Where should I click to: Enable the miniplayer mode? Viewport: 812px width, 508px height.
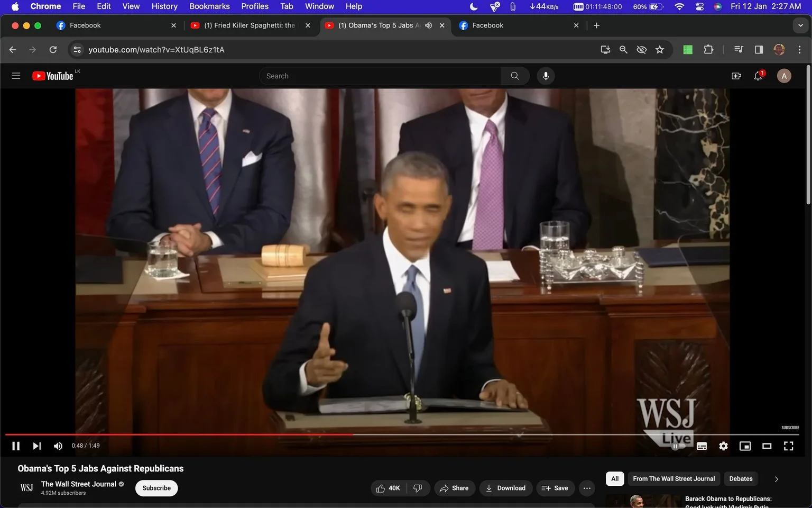[745, 446]
